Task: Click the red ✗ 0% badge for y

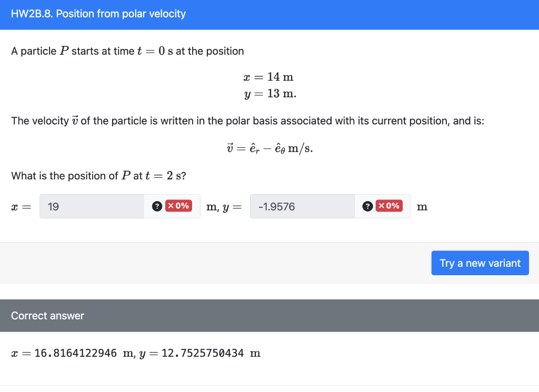Action: (388, 206)
